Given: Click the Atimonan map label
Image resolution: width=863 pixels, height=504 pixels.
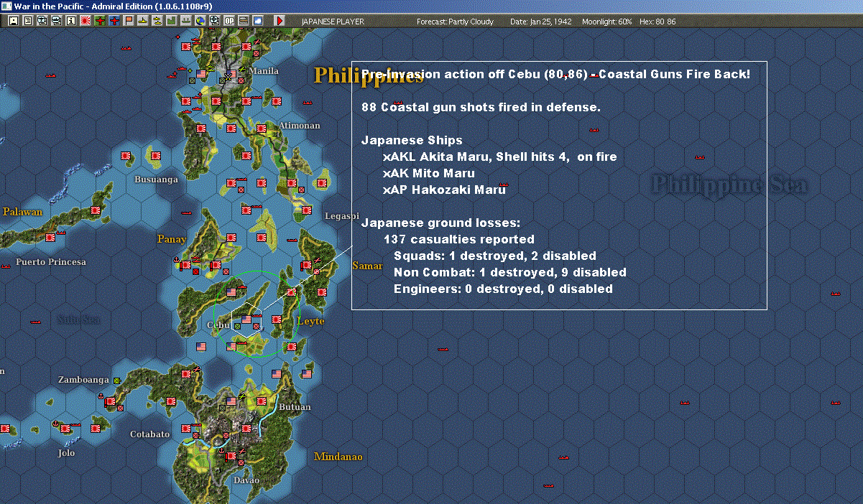Looking at the screenshot, I should (300, 126).
